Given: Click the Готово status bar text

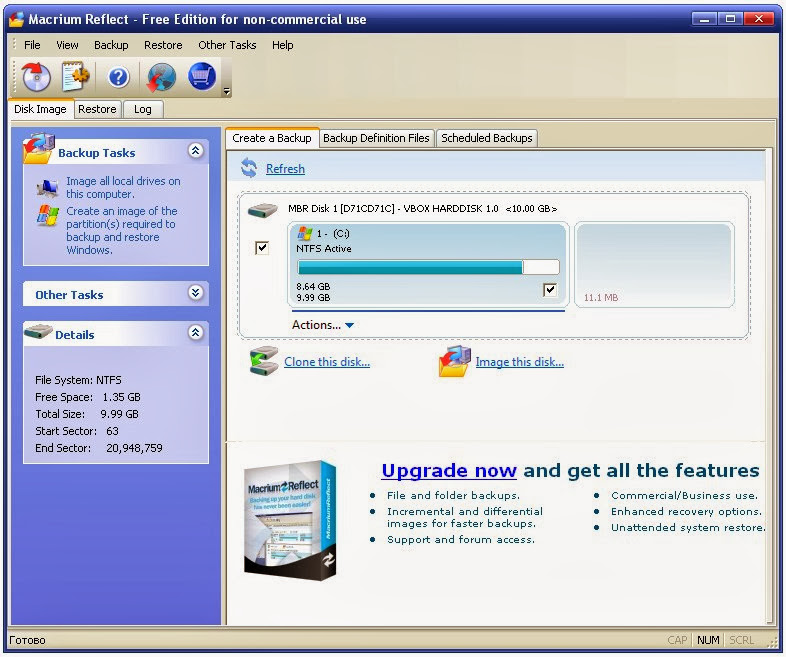Looking at the screenshot, I should click(27, 640).
